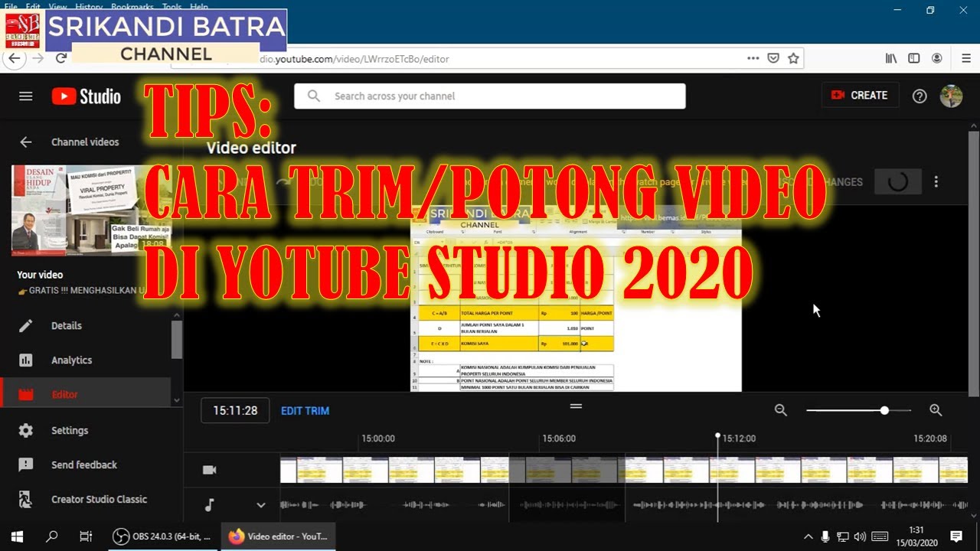980x551 pixels.
Task: Click the EDIT TRIM button
Action: click(305, 411)
